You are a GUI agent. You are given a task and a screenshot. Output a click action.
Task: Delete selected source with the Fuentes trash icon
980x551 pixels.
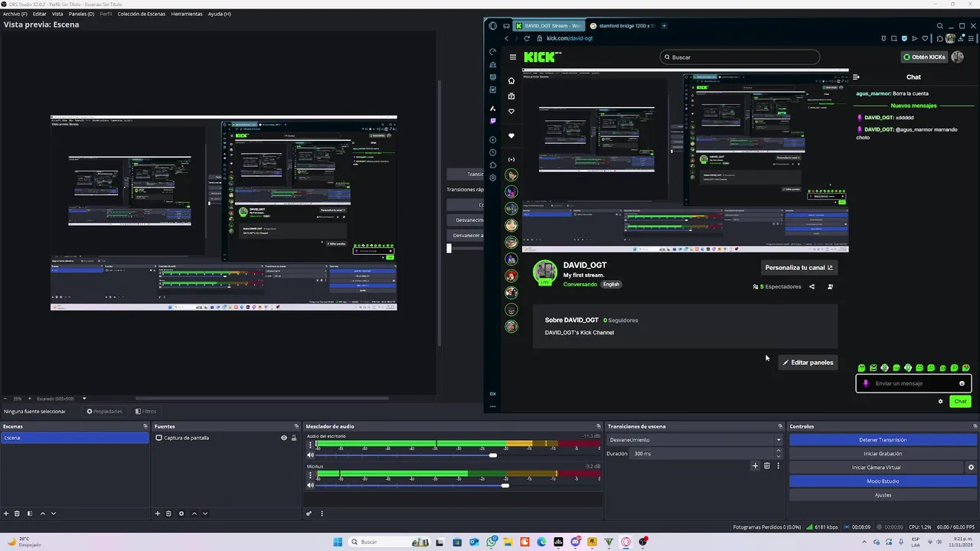[168, 514]
